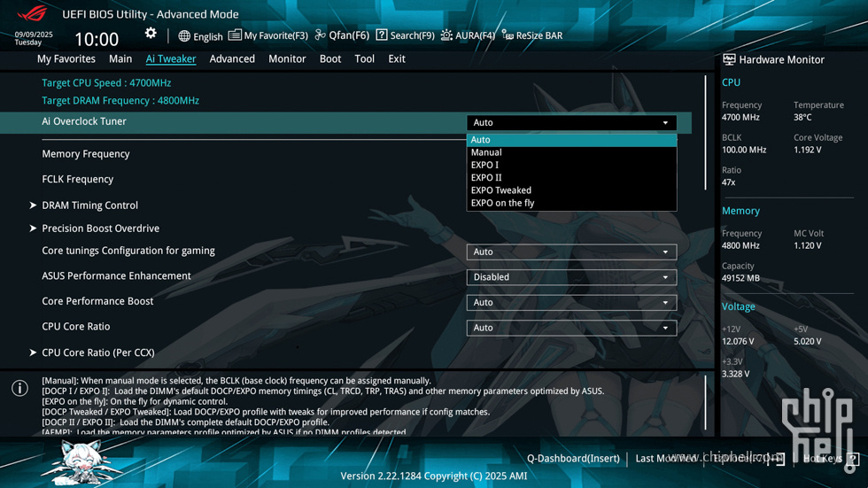The height and width of the screenshot is (488, 868).
Task: Open the Monitor tab
Action: coord(287,58)
